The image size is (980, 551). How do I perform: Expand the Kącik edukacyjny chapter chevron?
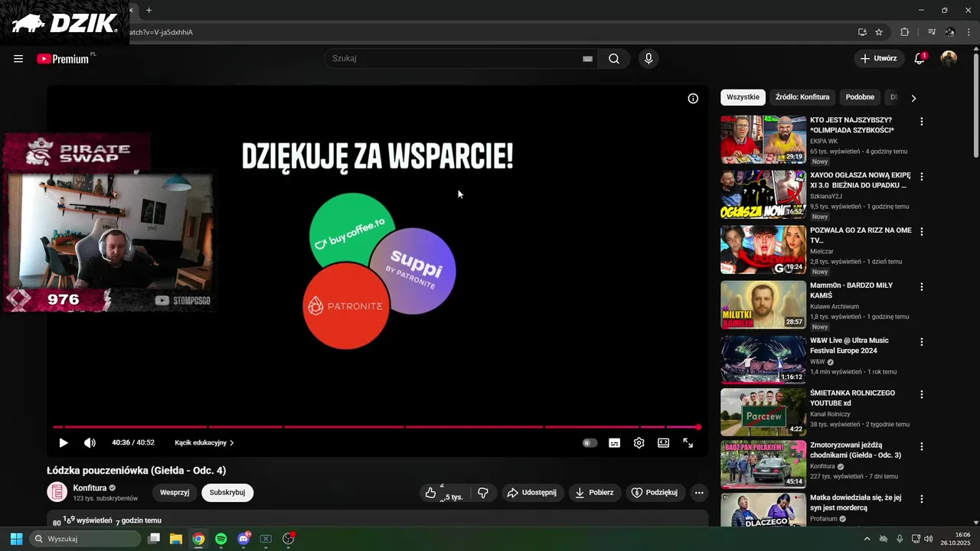pyautogui.click(x=232, y=443)
